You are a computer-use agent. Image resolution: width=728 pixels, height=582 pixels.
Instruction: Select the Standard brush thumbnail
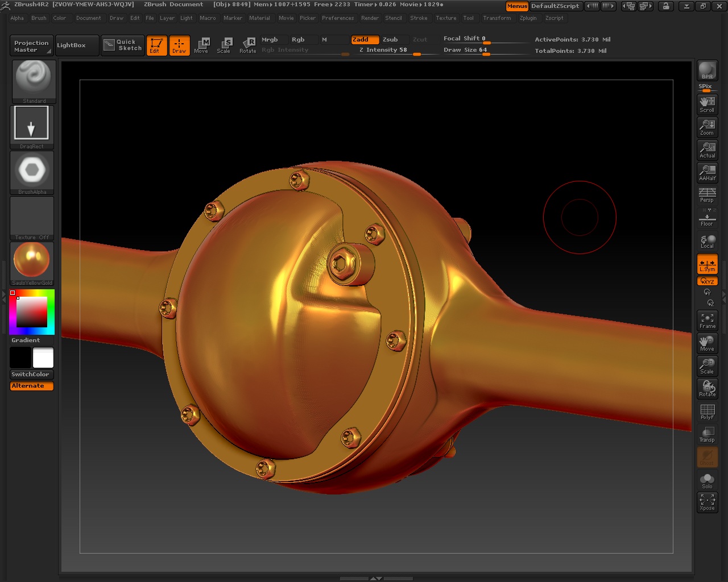[32, 80]
